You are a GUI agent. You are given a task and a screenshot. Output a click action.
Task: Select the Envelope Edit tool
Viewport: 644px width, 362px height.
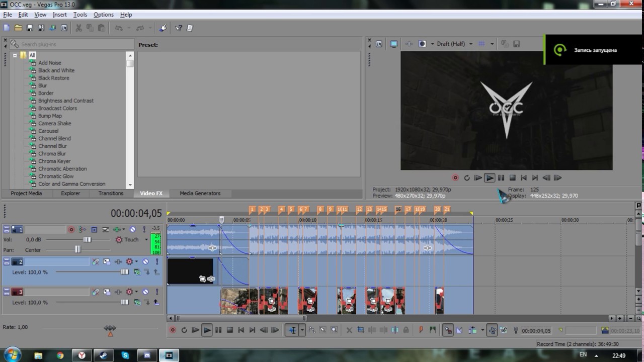[x=311, y=330]
